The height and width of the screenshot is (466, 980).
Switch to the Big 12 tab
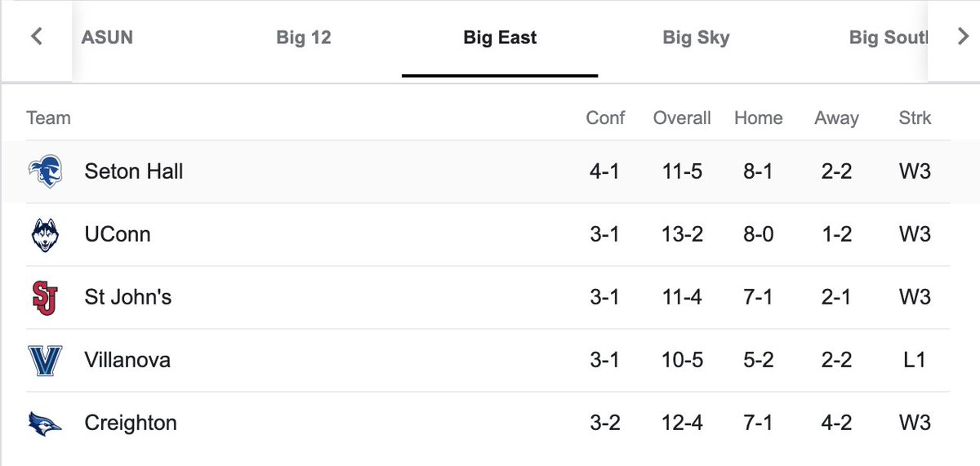tap(304, 38)
